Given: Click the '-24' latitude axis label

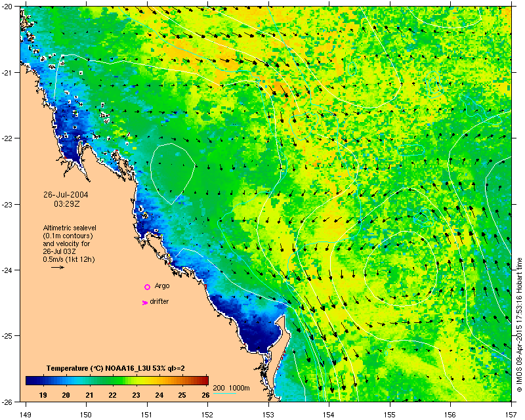Looking at the screenshot, I should coord(7,270).
